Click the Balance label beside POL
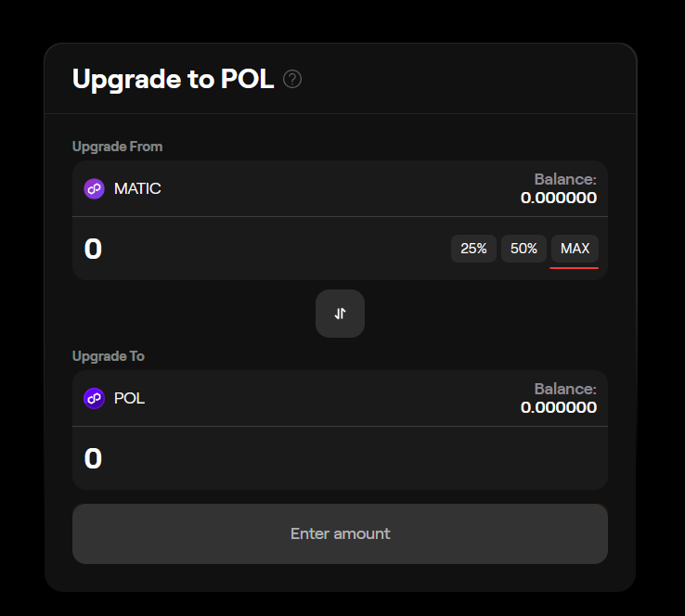The height and width of the screenshot is (616, 685). (x=565, y=389)
